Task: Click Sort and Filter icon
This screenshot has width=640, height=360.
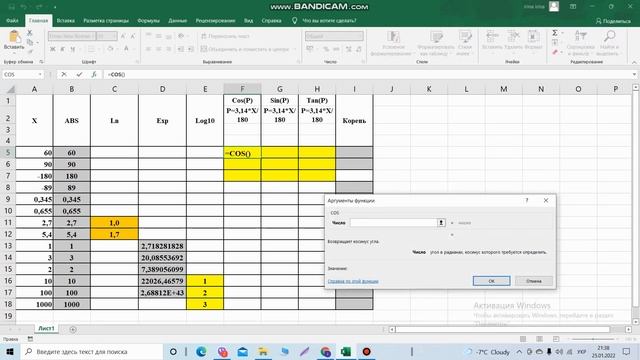Action: (580, 36)
